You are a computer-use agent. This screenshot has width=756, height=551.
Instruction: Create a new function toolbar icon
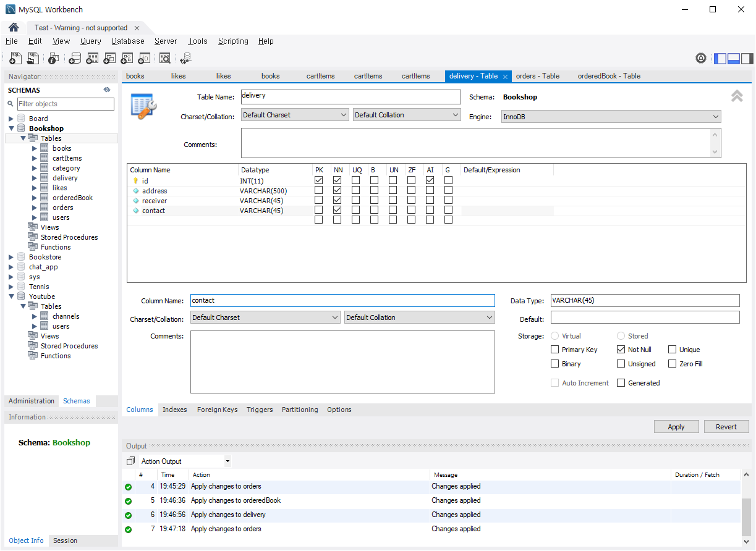tap(144, 58)
